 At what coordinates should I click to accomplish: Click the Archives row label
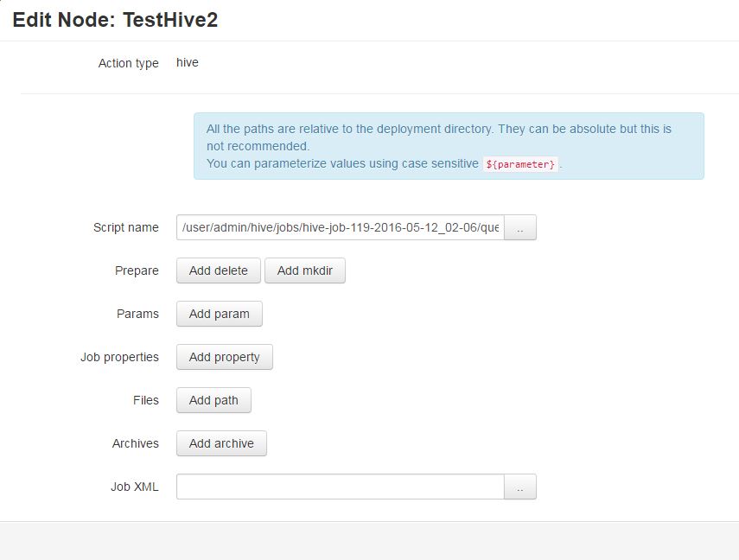pyautogui.click(x=135, y=443)
